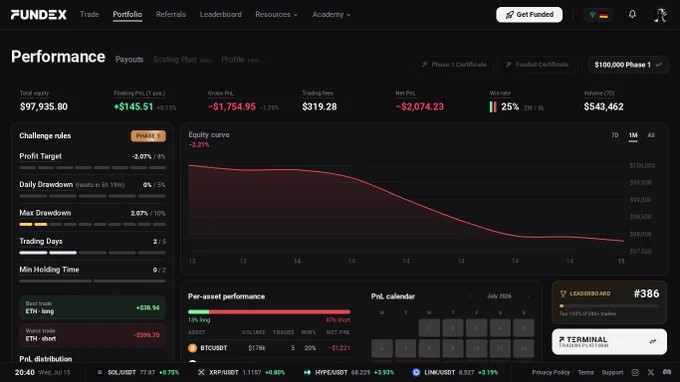Click the Trading Days progress bar

pyautogui.click(x=92, y=252)
